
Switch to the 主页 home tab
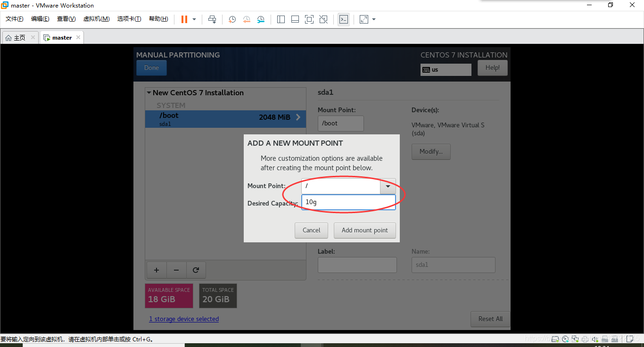click(19, 38)
